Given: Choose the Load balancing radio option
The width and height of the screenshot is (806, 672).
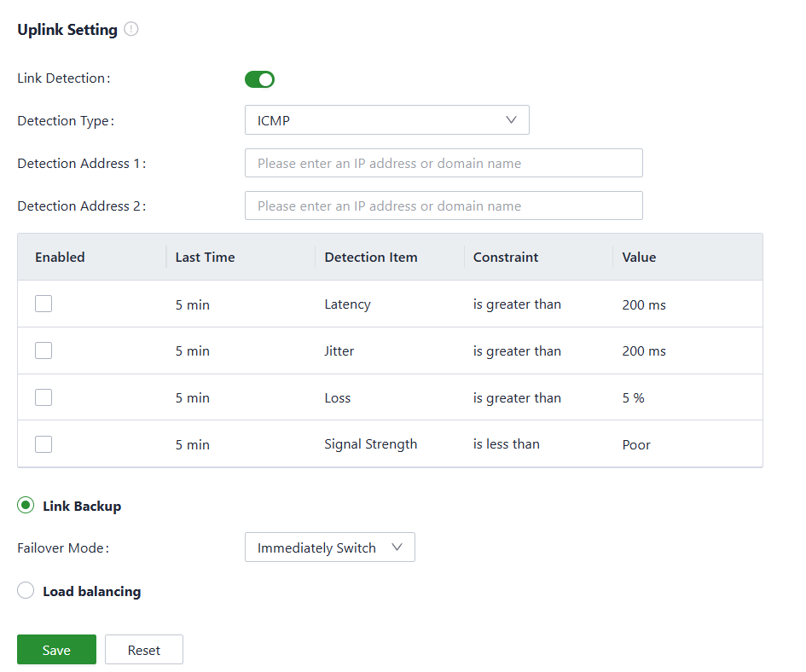Looking at the screenshot, I should coord(26,591).
